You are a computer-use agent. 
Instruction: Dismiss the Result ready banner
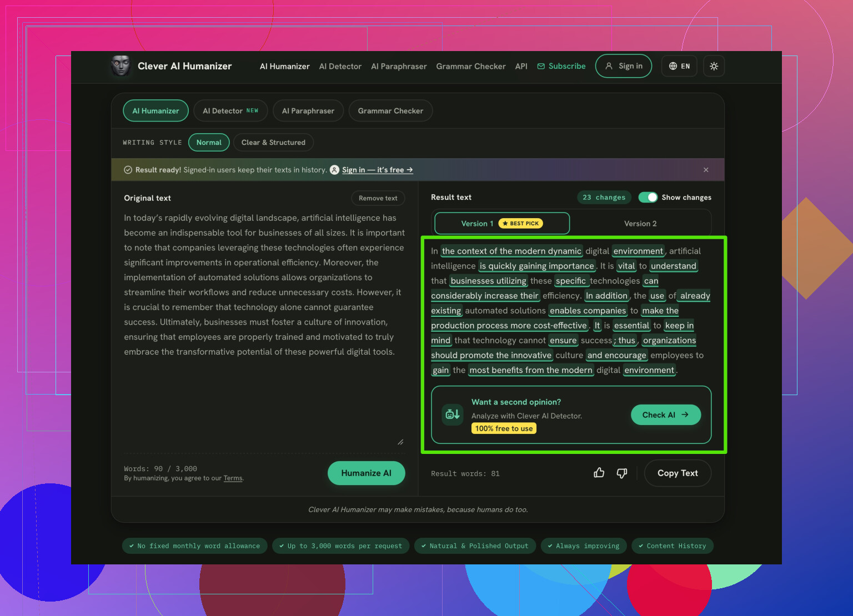pyautogui.click(x=706, y=170)
